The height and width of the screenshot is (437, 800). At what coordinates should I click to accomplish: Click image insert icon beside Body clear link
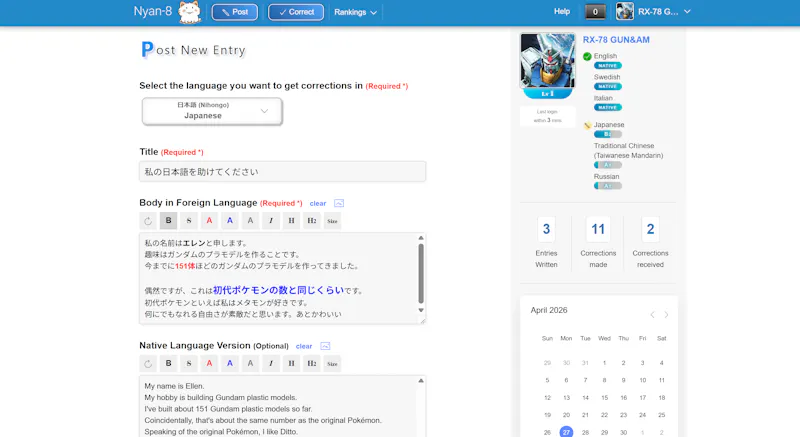pyautogui.click(x=339, y=203)
